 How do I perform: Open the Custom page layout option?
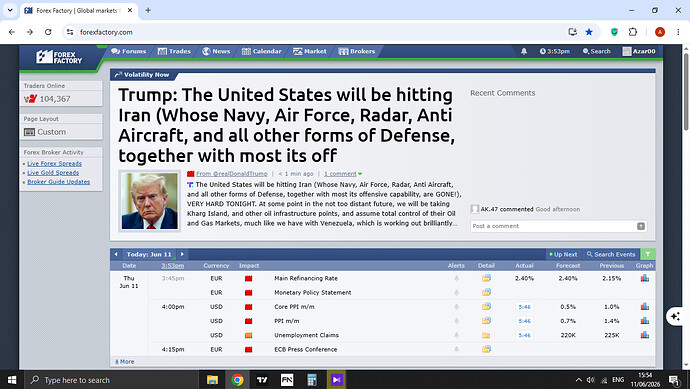click(45, 132)
